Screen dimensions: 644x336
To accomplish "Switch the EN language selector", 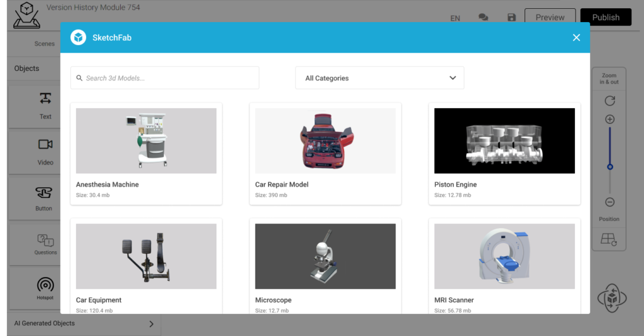I will click(455, 18).
